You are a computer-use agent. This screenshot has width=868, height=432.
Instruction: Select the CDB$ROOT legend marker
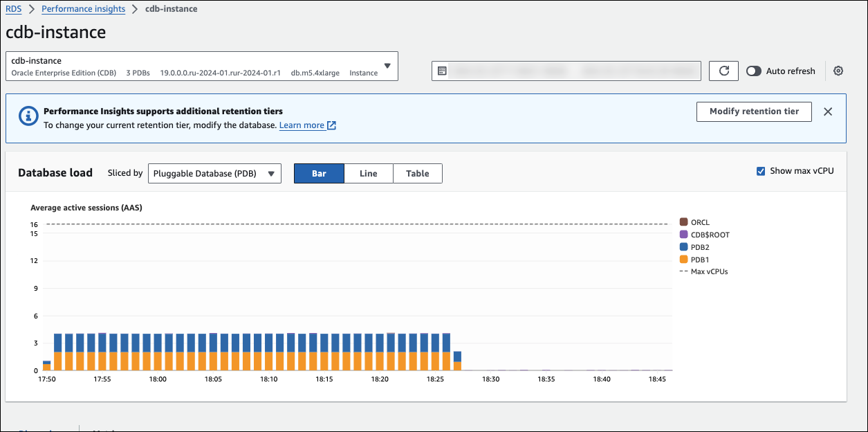(x=683, y=234)
